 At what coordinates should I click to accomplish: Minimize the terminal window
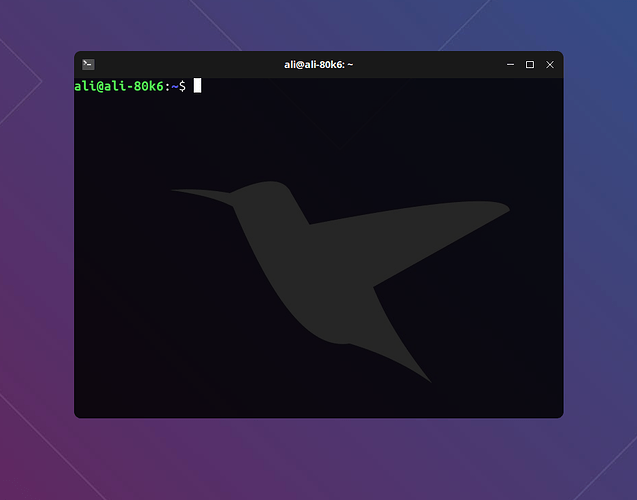pyautogui.click(x=511, y=64)
